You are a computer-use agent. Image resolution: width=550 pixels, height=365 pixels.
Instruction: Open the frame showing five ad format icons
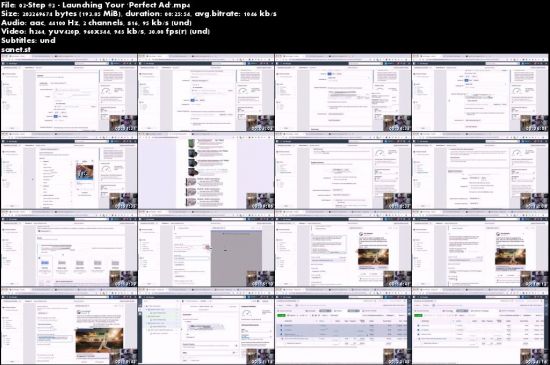click(69, 249)
